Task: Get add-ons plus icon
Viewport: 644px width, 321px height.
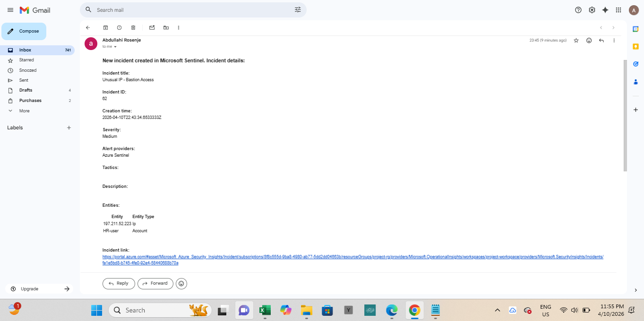Action: 635,110
